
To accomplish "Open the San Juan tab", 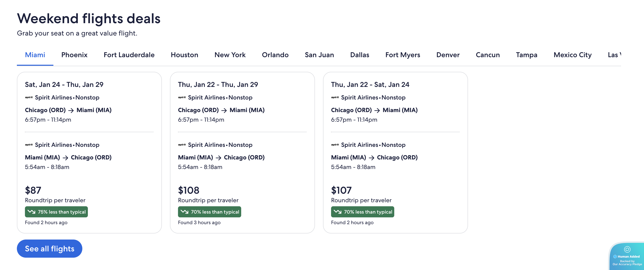I will point(319,55).
